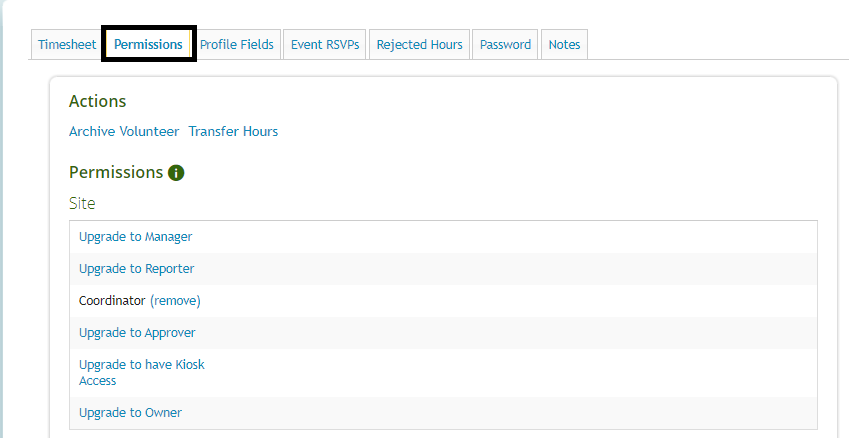Grant Upgrade to have Kiosk Access
Image resolution: width=849 pixels, height=438 pixels.
[x=141, y=365]
